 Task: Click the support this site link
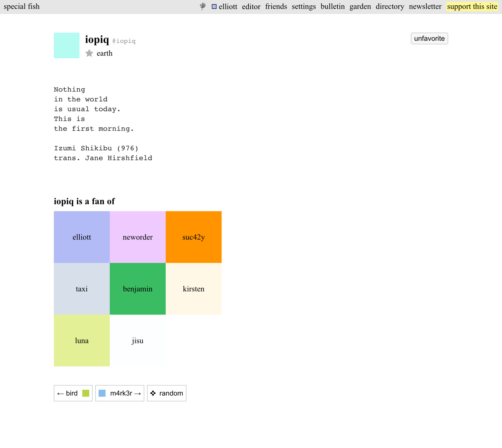point(472,7)
